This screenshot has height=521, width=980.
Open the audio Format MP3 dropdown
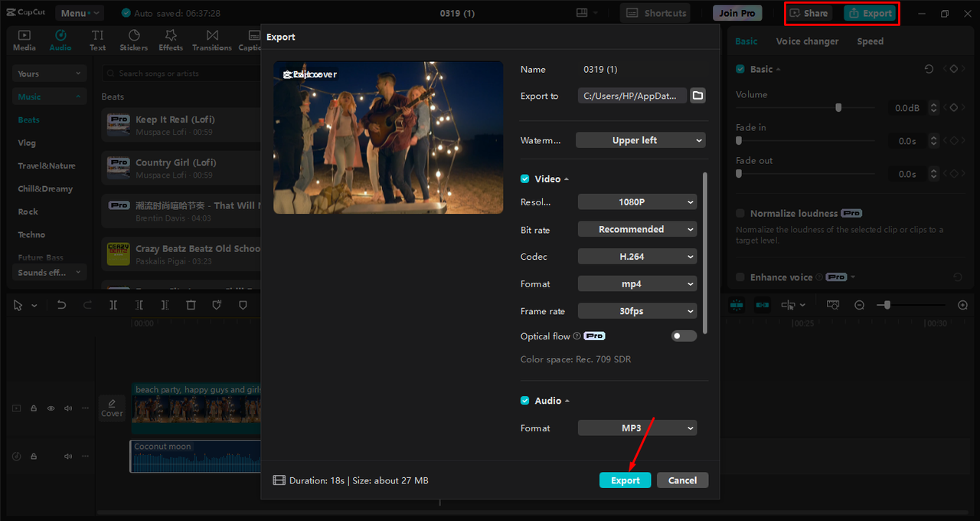coord(637,428)
